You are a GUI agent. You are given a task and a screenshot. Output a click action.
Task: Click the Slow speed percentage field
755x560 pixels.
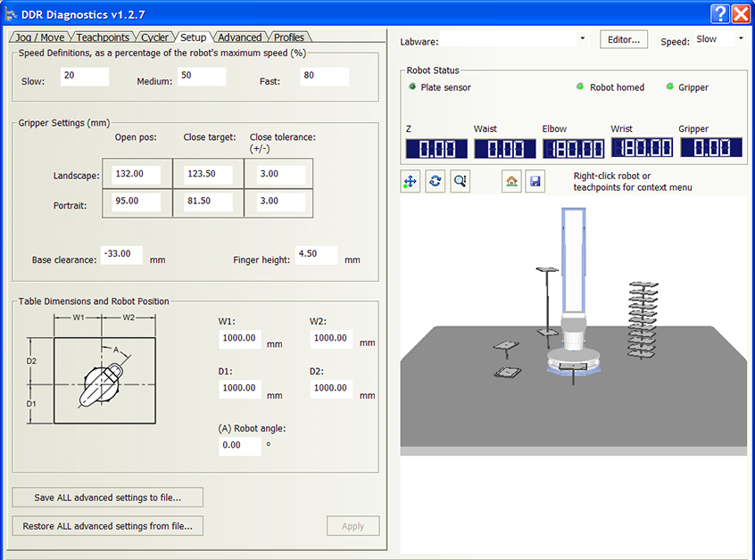(84, 77)
